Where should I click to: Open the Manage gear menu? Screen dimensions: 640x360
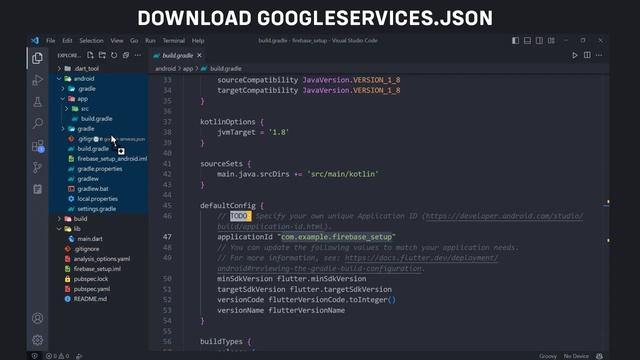coord(37,340)
